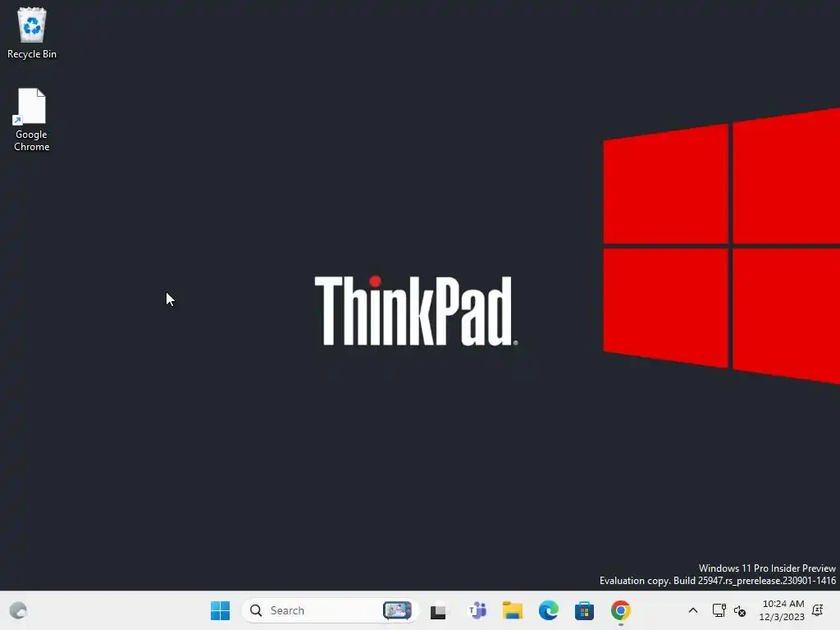Show hidden system tray icons
Screen dimensions: 840x630
pyautogui.click(x=692, y=610)
